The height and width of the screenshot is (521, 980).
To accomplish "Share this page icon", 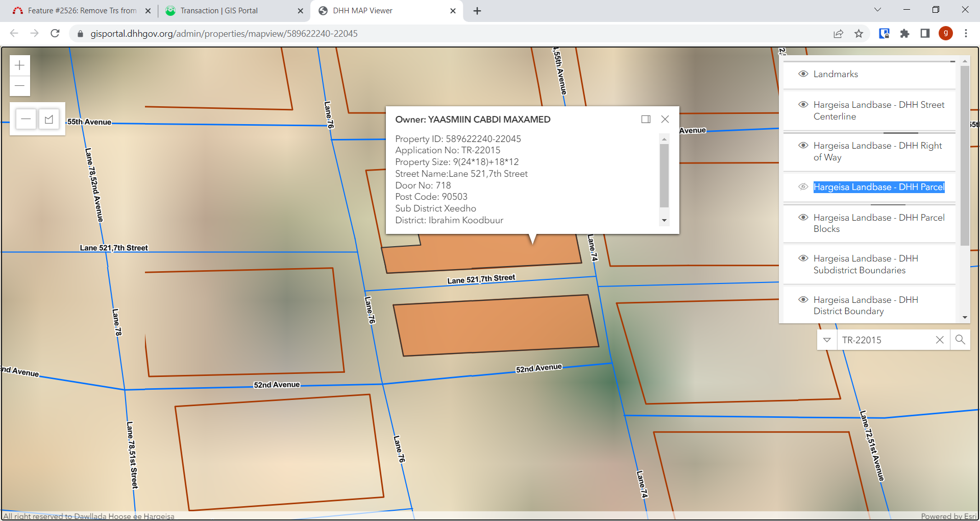I will tap(838, 34).
